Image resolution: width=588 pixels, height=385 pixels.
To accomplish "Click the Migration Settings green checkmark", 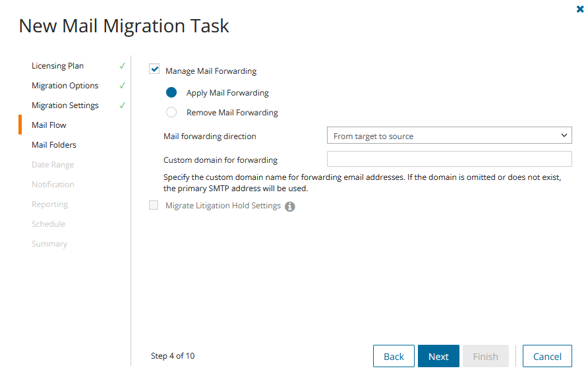I will (x=122, y=105).
